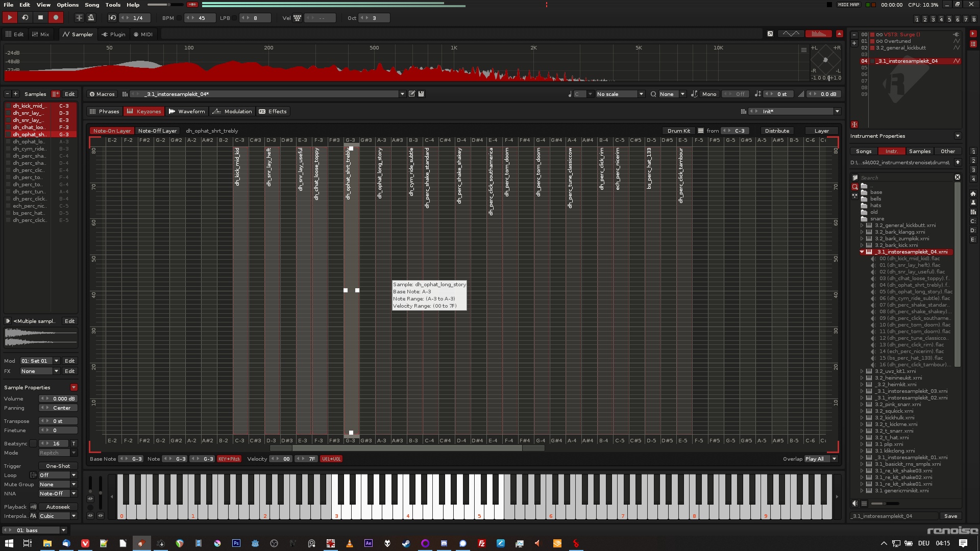Enable record/edit mode
This screenshot has height=551, width=980.
pyautogui.click(x=56, y=17)
